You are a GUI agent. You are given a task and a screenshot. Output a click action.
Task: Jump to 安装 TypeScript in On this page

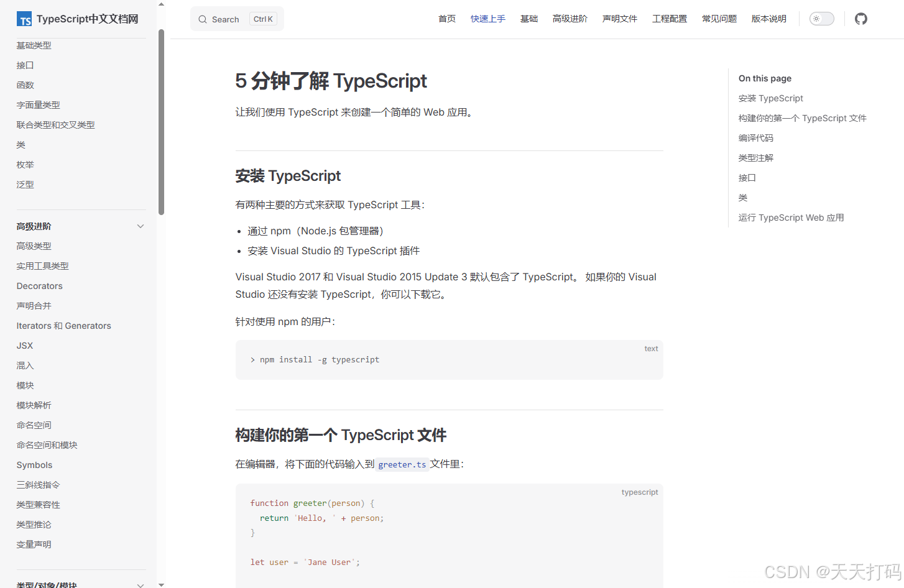click(x=771, y=98)
